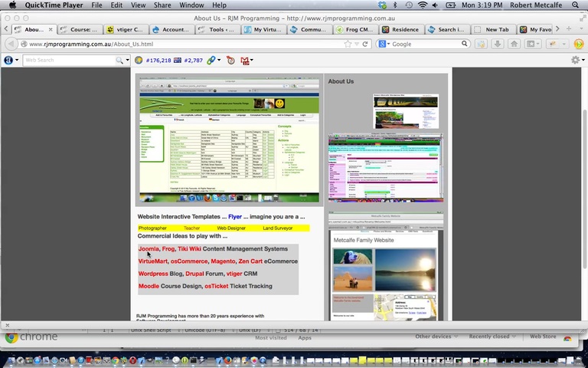Viewport: 588px width, 368px height.
Task: Open the osTicket link
Action: [x=217, y=286]
